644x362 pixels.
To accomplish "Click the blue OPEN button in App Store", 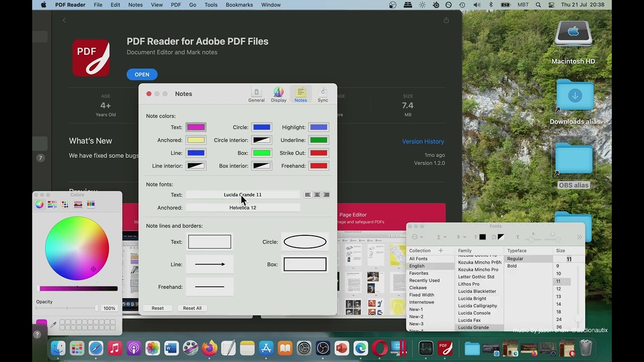I will point(142,74).
